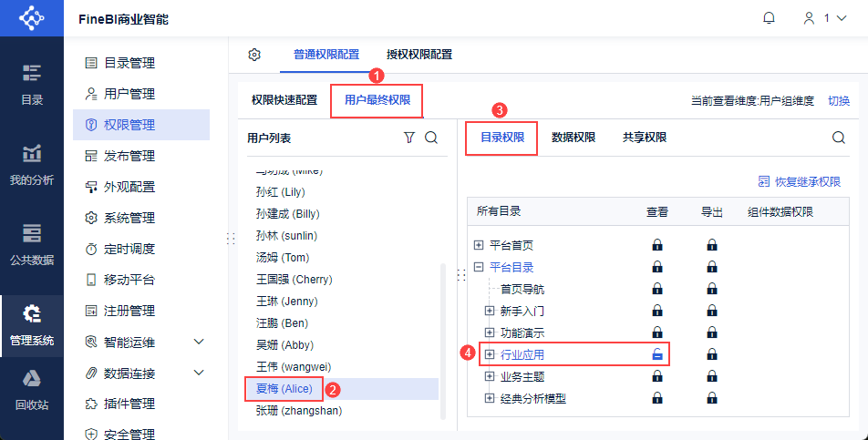Click the 切换 dimension link
Screen dimensions: 868x440
pos(839,100)
